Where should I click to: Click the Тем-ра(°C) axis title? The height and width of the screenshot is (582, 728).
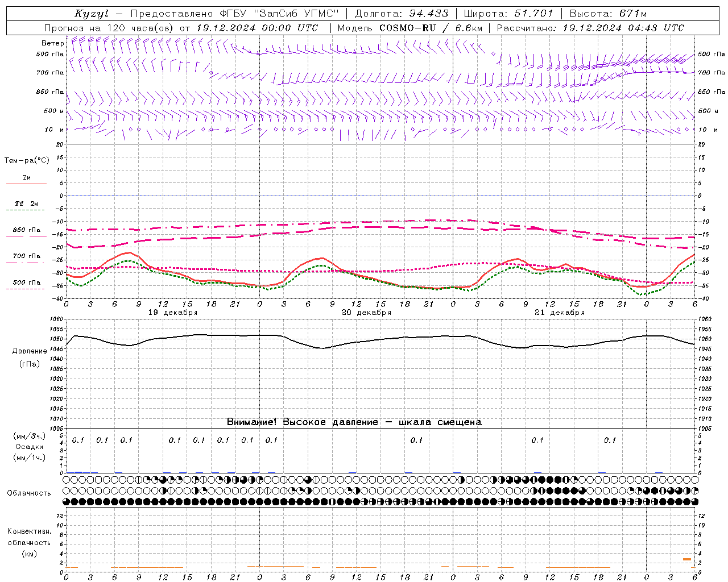(27, 161)
